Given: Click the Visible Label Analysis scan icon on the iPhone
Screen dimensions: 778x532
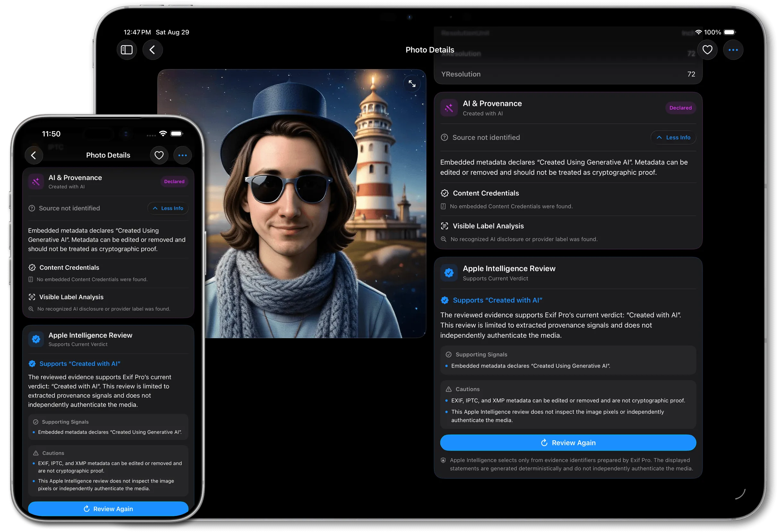Looking at the screenshot, I should 32,297.
